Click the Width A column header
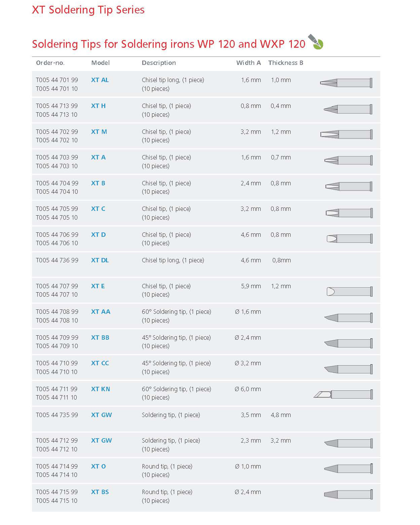Viewport: 420px width, 525px height. [x=249, y=63]
